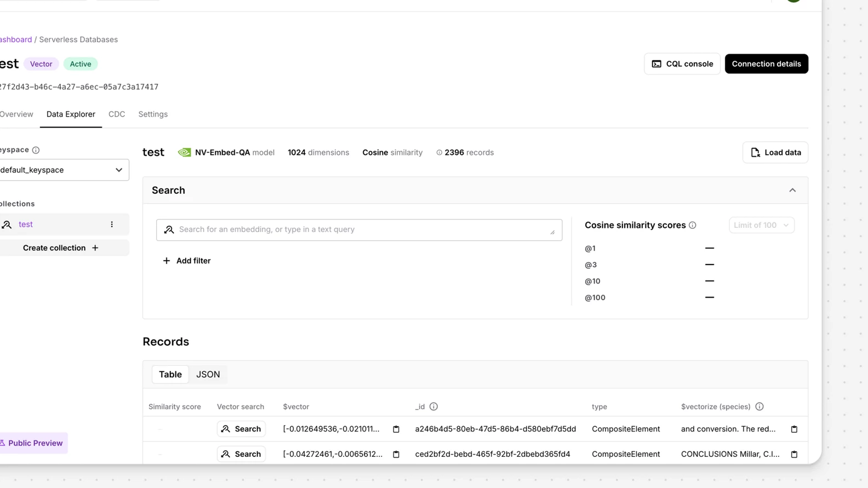Switch records view to Table
Viewport: 868px width, 488px height.
click(x=170, y=375)
